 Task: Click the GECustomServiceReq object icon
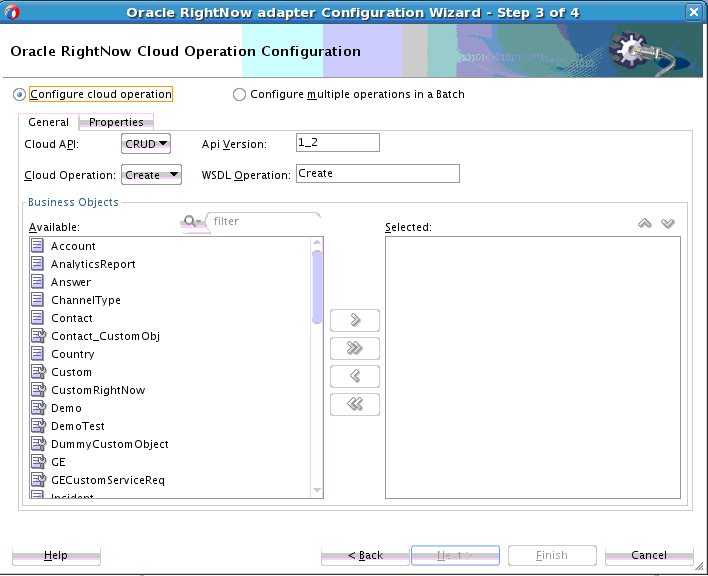point(38,480)
